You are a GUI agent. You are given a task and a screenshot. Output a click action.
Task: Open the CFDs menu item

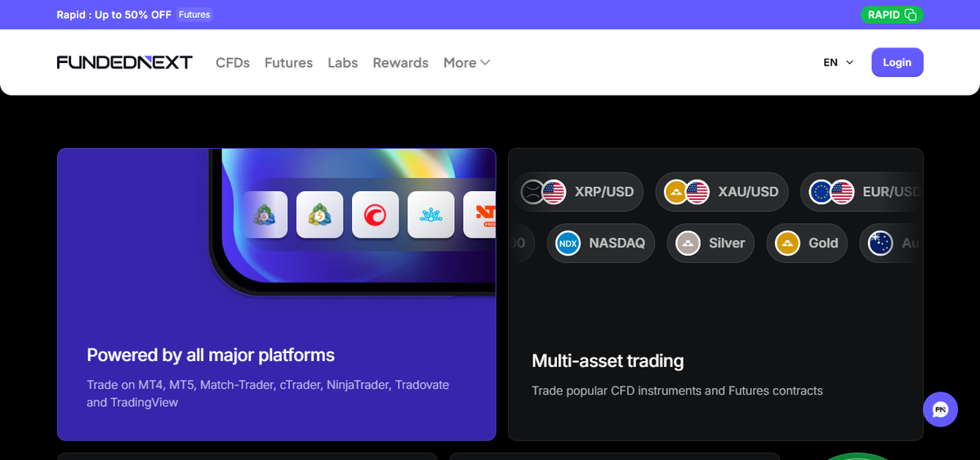(x=233, y=63)
